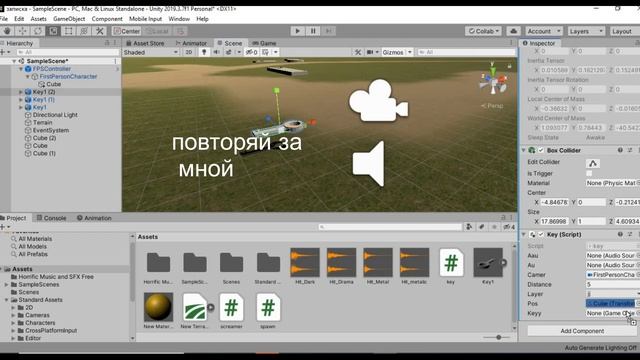Expand the Key1 (2) hierarchy item
640x360 pixels.
click(21, 92)
